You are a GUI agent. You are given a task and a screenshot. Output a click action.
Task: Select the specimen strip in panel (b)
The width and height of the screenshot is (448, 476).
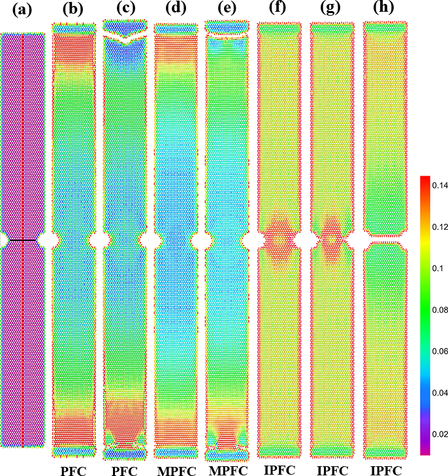click(74, 240)
